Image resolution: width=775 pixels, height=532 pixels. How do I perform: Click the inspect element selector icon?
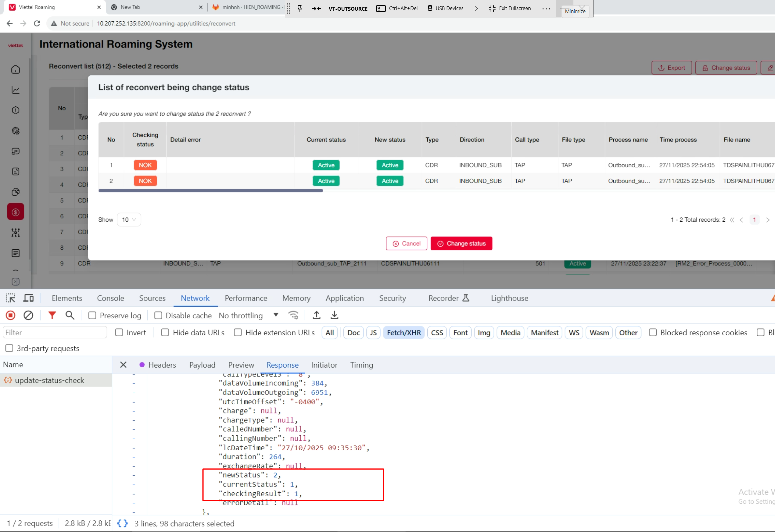click(x=10, y=298)
